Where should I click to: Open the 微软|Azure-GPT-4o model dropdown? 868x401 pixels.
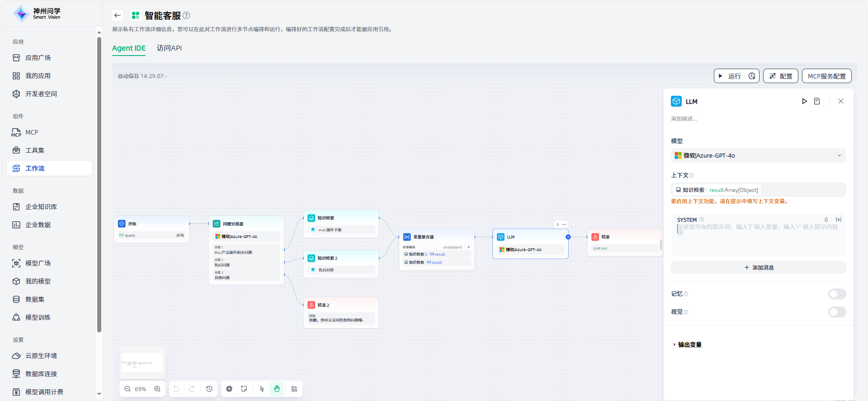coord(758,155)
